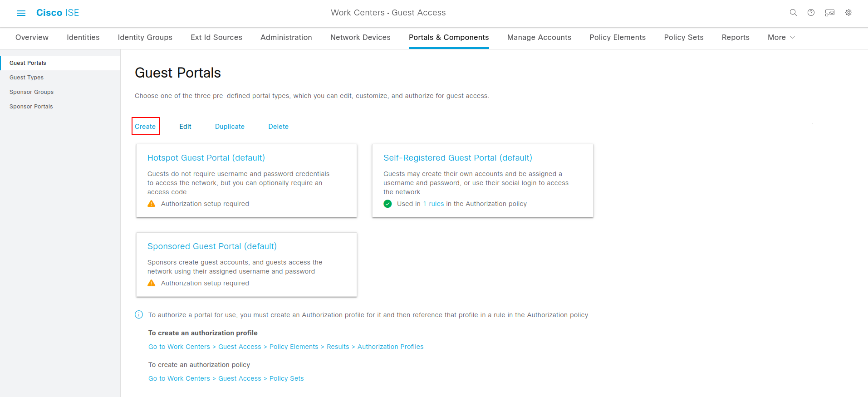Switch to the Policy Sets tab

tap(683, 37)
